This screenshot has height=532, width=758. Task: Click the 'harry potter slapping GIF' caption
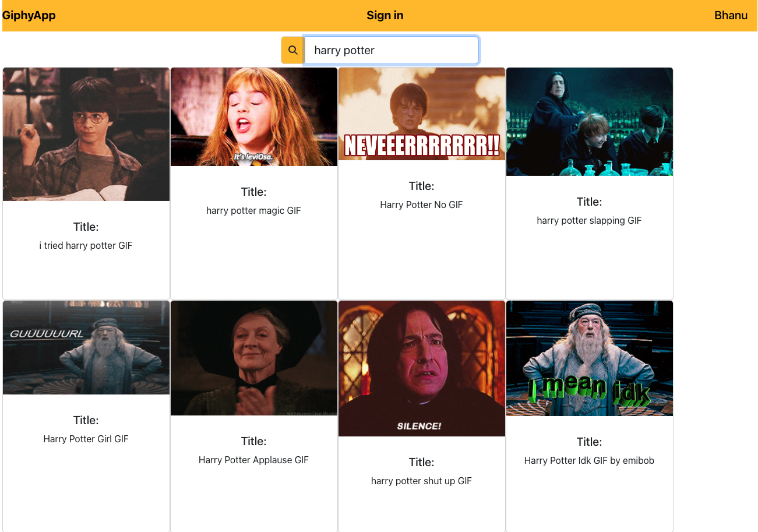590,221
